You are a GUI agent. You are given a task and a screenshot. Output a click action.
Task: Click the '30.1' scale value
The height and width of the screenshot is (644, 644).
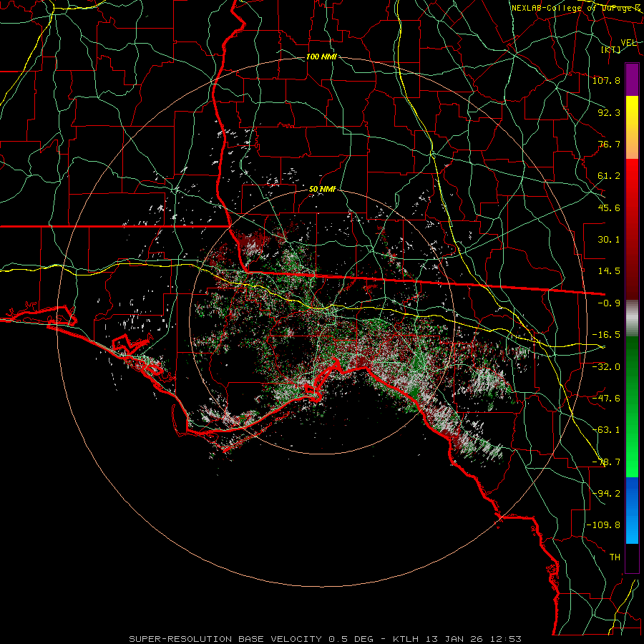(x=609, y=240)
